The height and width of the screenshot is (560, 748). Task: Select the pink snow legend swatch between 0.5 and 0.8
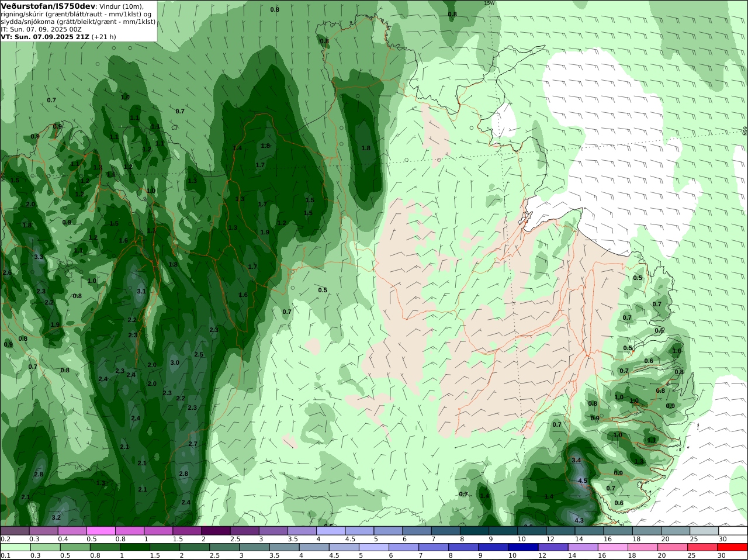coord(101,531)
